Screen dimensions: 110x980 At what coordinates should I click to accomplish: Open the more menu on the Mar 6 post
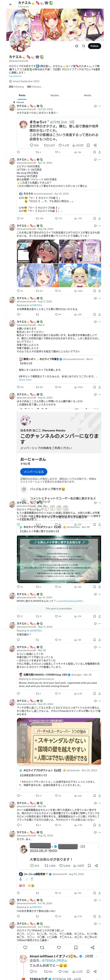100,322
